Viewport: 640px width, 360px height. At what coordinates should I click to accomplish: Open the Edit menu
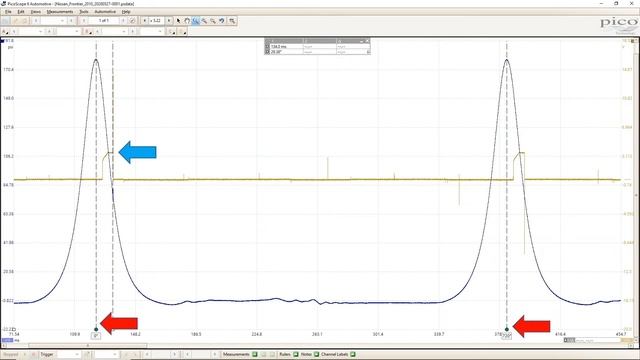[x=21, y=12]
